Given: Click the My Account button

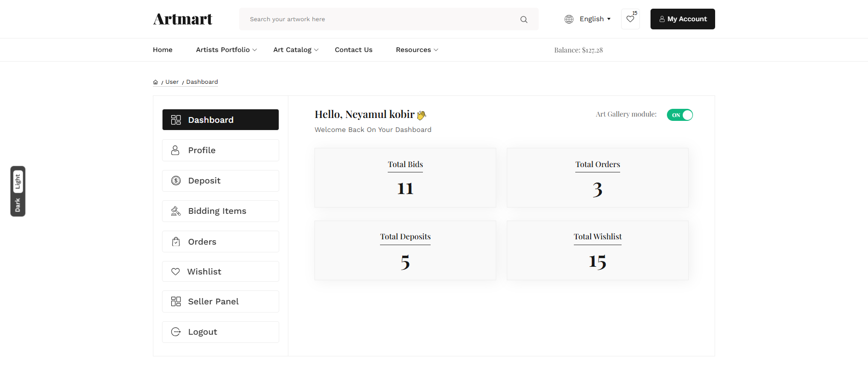Looking at the screenshot, I should 683,19.
